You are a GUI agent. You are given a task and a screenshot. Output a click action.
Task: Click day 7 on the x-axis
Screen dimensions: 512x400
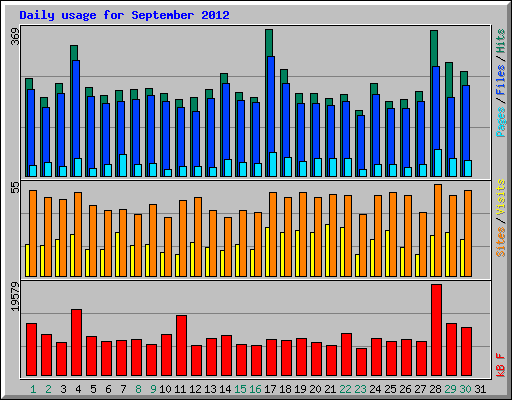(123, 389)
